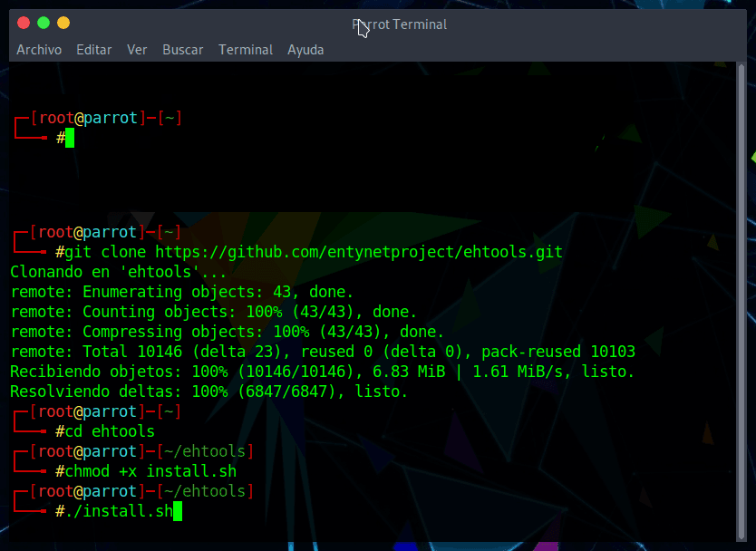
Task: Close the window with the red button
Action: click(24, 23)
